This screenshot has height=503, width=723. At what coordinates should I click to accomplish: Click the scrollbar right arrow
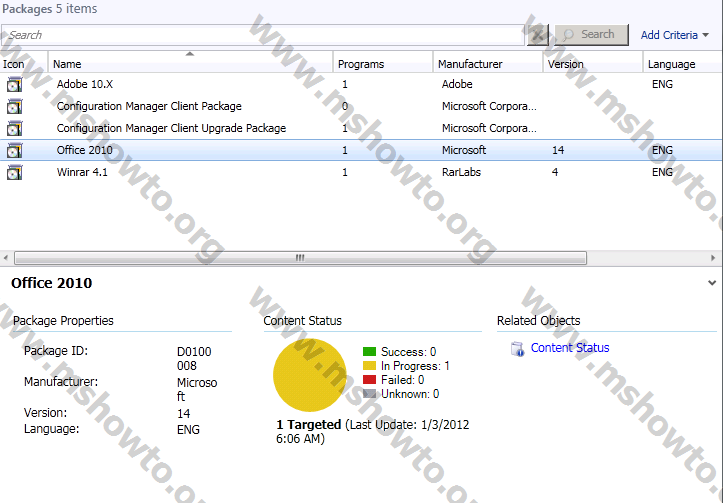click(x=713, y=258)
